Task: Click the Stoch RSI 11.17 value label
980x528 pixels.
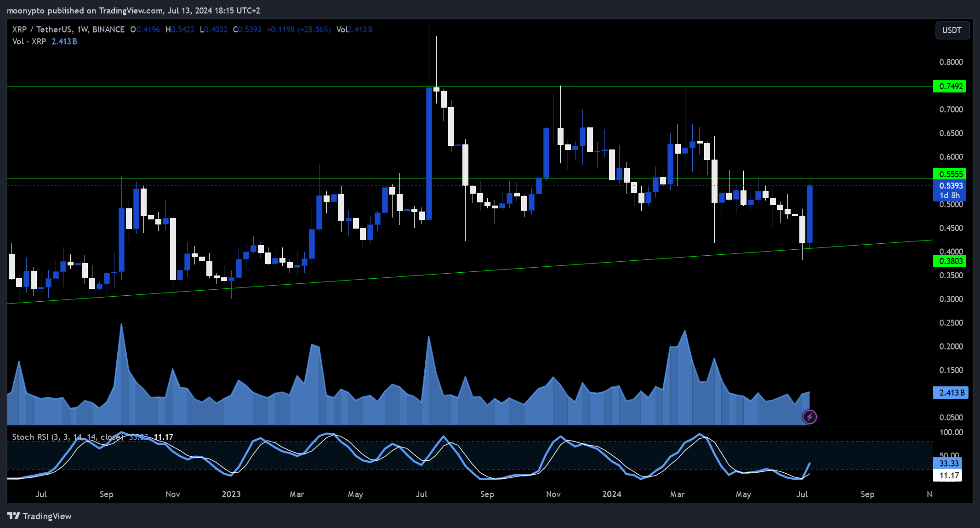Action: tap(948, 476)
